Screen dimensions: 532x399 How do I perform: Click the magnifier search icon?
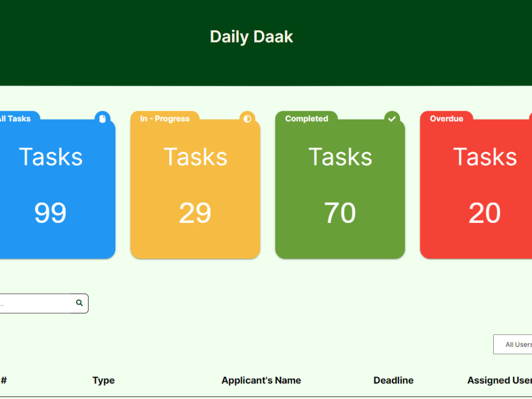tap(79, 303)
